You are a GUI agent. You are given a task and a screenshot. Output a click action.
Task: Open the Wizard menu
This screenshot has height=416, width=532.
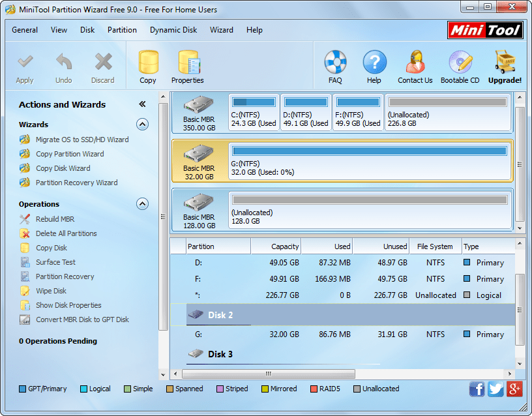click(x=222, y=30)
